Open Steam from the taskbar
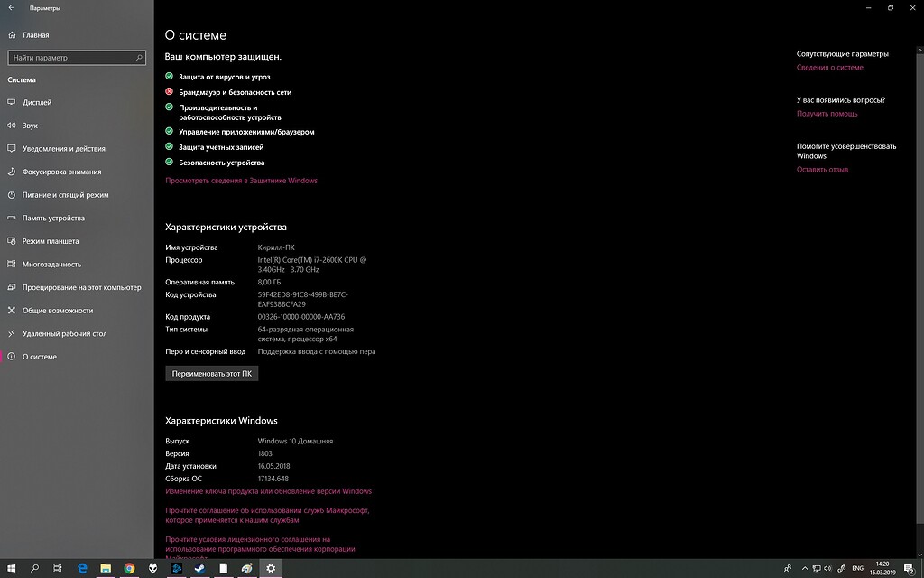Screen dimensions: 924x578 pyautogui.click(x=199, y=569)
